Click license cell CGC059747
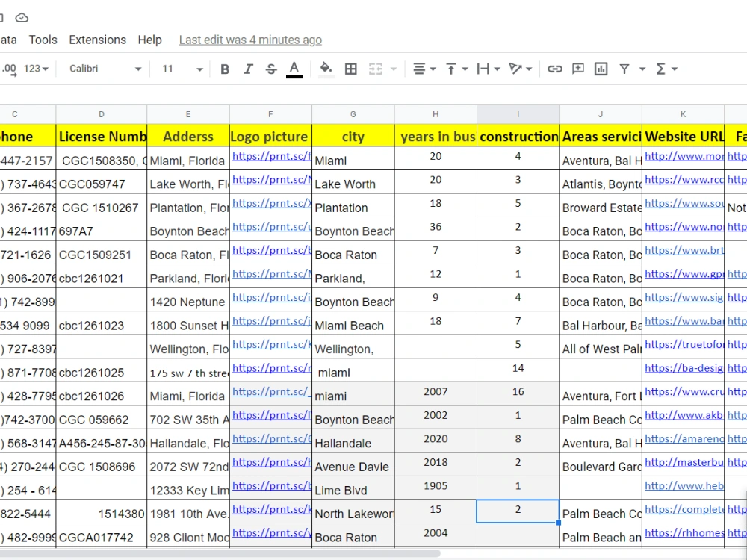This screenshot has height=560, width=747. (x=102, y=182)
